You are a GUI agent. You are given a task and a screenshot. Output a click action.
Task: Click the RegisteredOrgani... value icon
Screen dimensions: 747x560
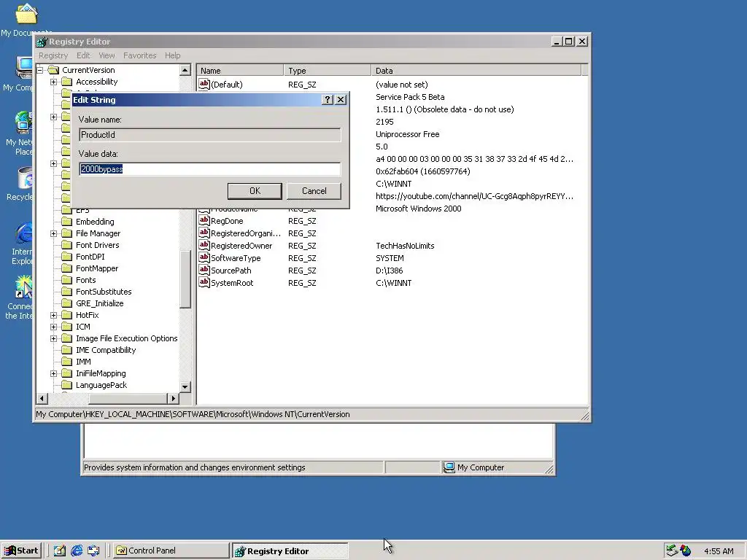tap(204, 233)
